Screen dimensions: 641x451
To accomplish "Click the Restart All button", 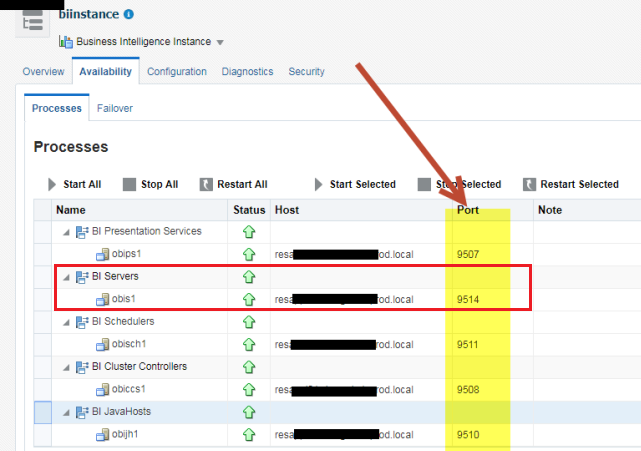I will point(207,184).
